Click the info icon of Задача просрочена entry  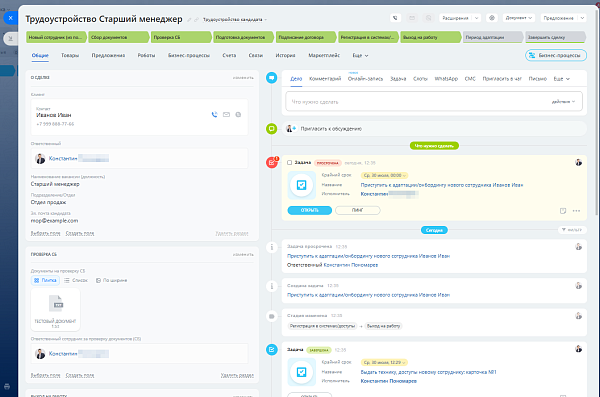tap(272, 247)
